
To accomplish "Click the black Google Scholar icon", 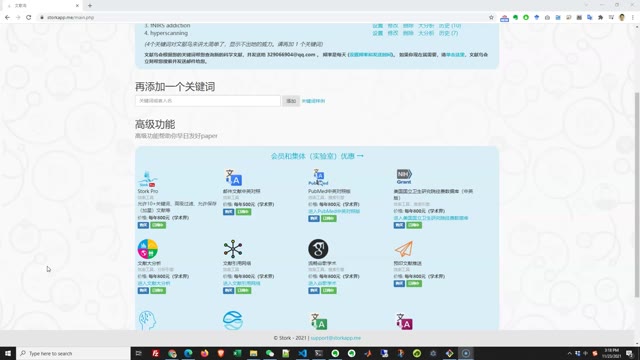I will (318, 249).
